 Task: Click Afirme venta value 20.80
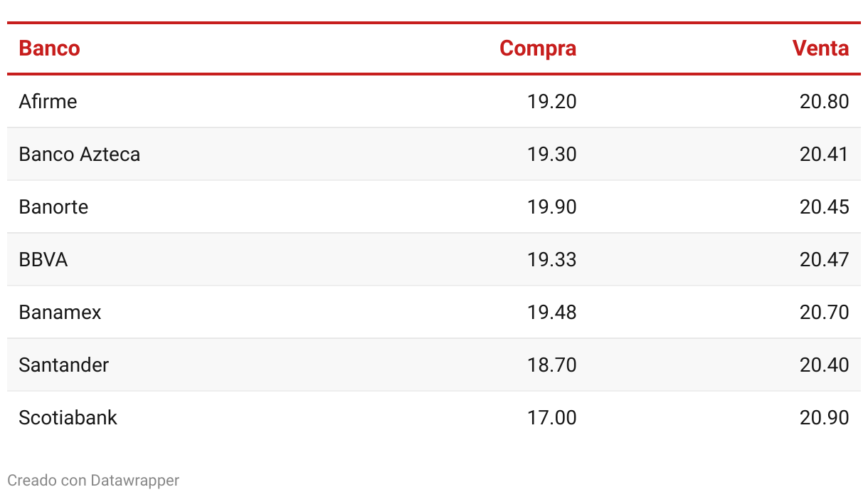click(x=824, y=101)
